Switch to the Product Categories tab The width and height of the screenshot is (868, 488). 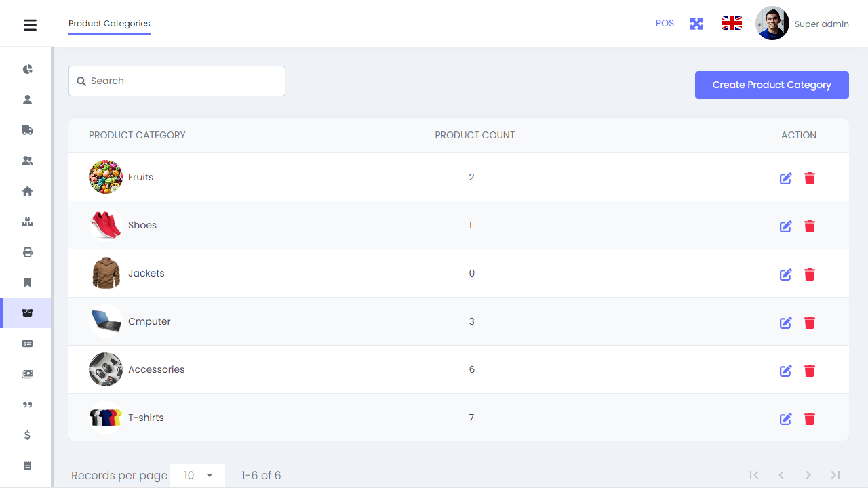click(109, 23)
